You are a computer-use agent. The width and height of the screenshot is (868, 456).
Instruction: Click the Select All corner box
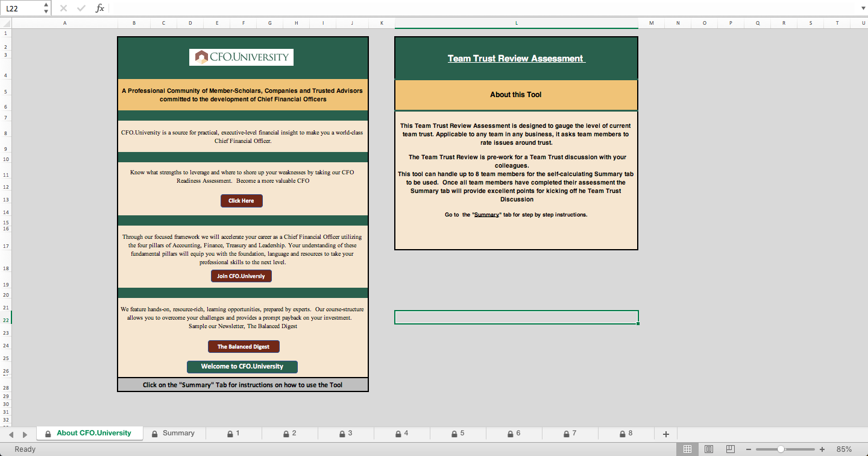(5, 23)
